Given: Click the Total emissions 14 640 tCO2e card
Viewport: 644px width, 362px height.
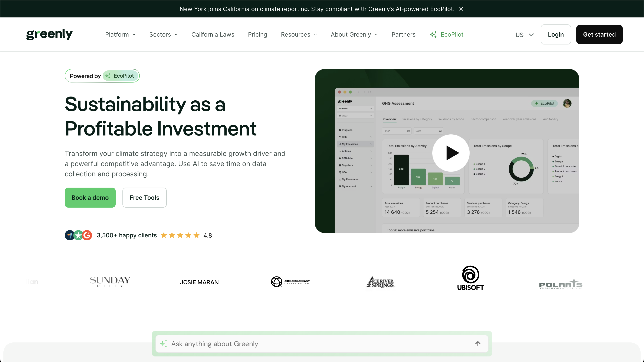Looking at the screenshot, I should pyautogui.click(x=401, y=208).
